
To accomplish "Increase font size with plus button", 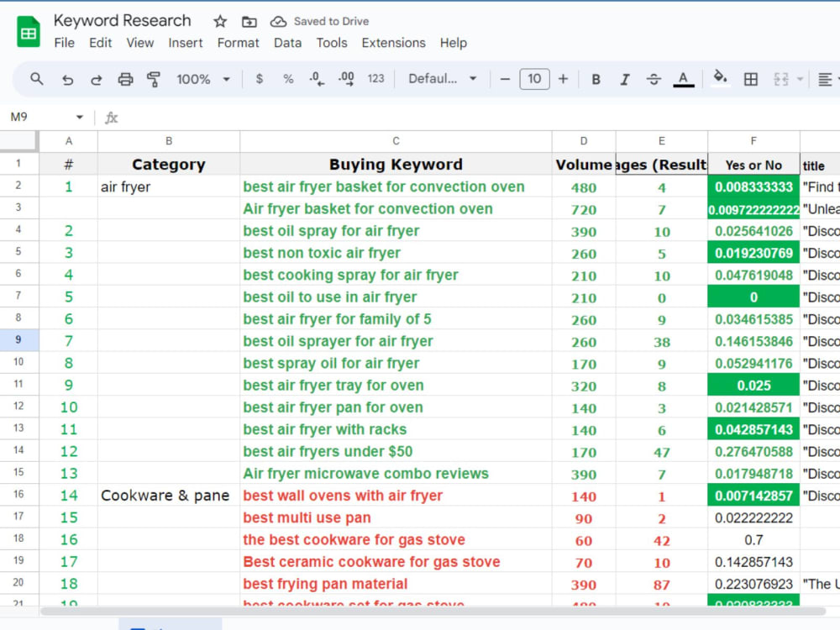I will click(563, 79).
